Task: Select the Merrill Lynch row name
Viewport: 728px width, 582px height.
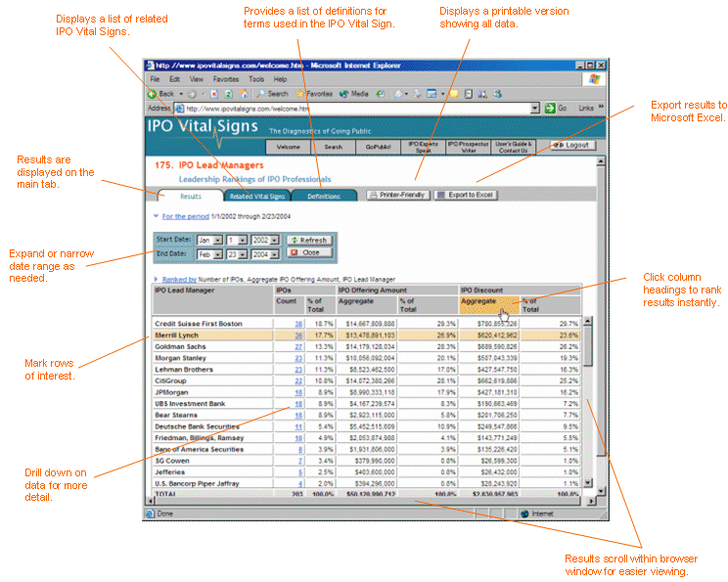Action: click(176, 336)
